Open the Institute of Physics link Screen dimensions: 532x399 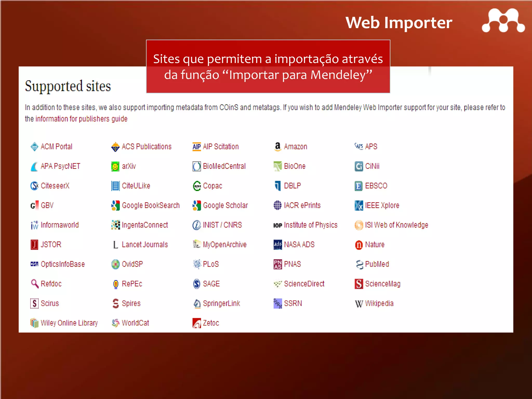[311, 225]
